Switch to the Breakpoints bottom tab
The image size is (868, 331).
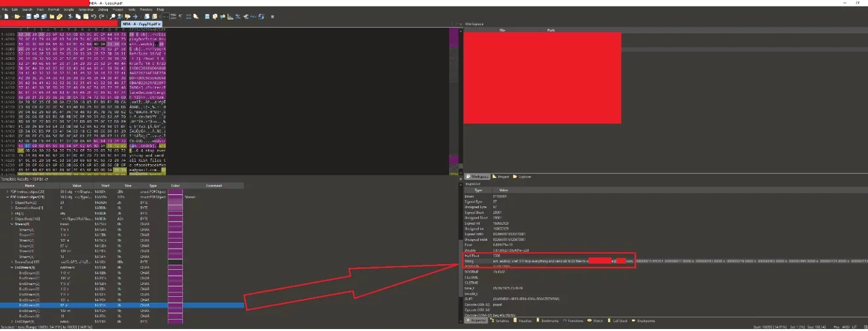(x=643, y=321)
